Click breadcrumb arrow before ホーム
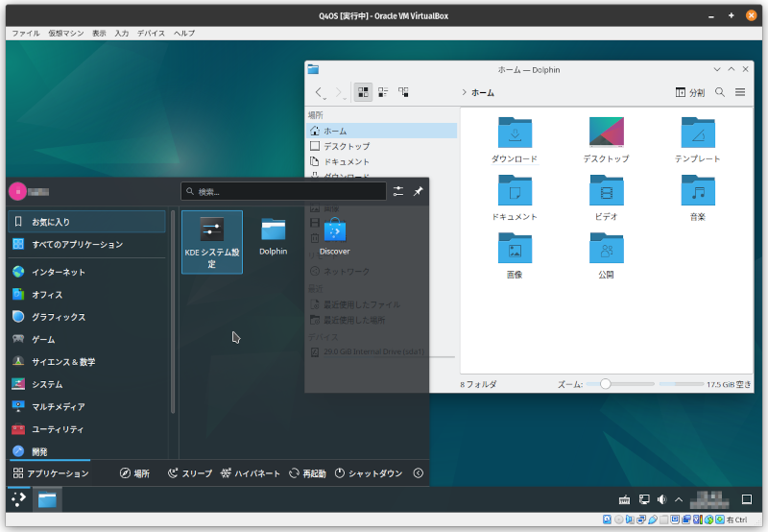 (x=464, y=92)
